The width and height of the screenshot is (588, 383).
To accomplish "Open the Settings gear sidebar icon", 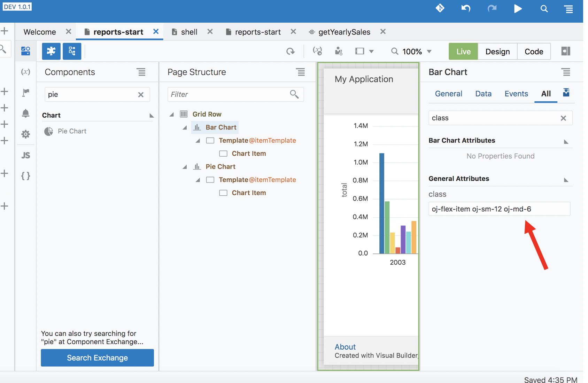I will click(25, 134).
